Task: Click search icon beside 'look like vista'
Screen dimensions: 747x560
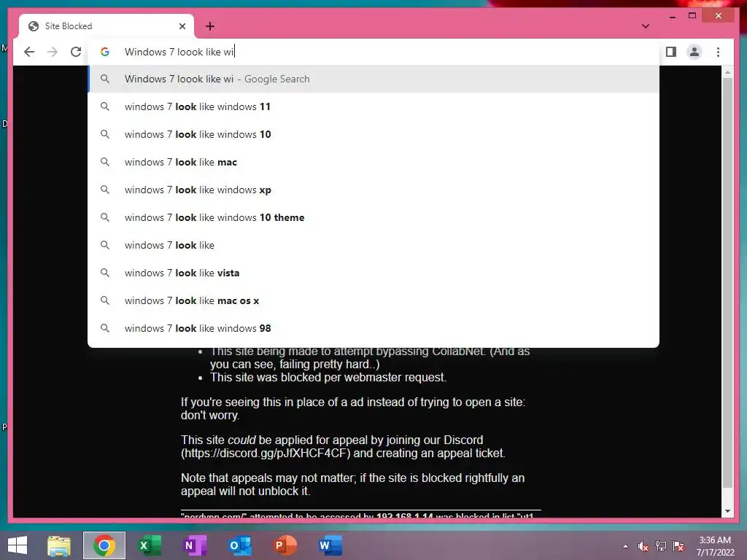Action: [x=105, y=273]
